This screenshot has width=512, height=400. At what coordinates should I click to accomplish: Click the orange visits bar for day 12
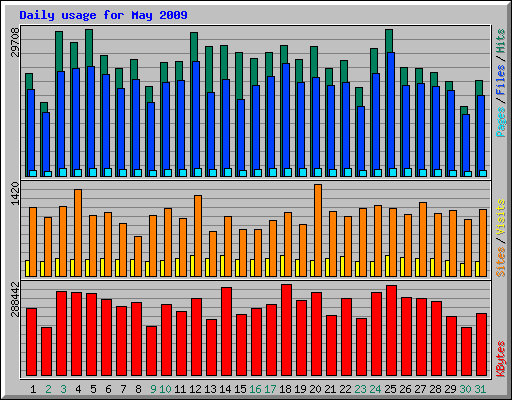click(198, 236)
